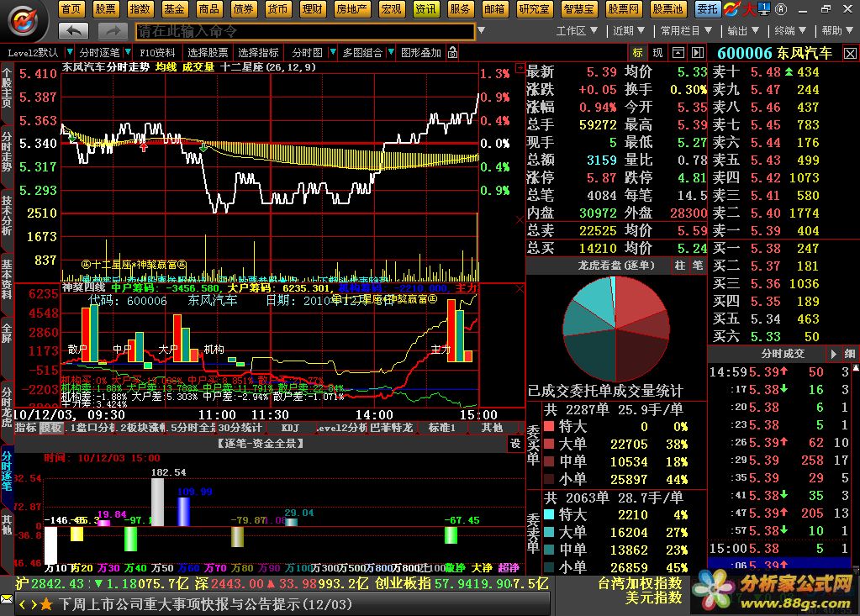Image resolution: width=860 pixels, height=616 pixels.
Task: Click the 标 panel mode button
Action: tap(637, 53)
